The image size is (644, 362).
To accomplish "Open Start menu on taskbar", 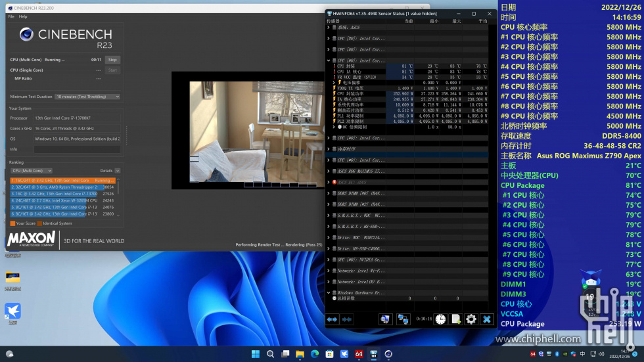I will 256,354.
